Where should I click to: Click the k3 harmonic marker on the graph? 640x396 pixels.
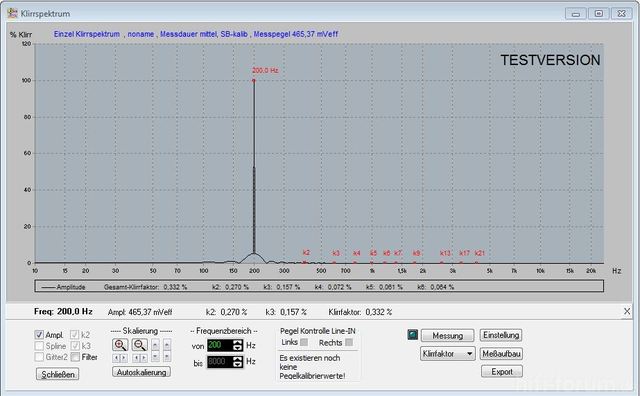[336, 253]
